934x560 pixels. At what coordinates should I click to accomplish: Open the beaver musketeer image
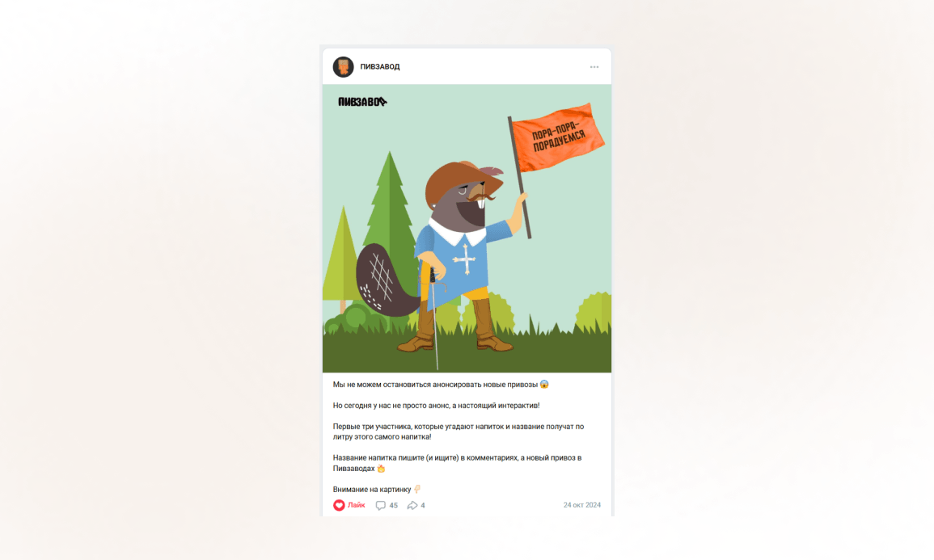pyautogui.click(x=467, y=229)
